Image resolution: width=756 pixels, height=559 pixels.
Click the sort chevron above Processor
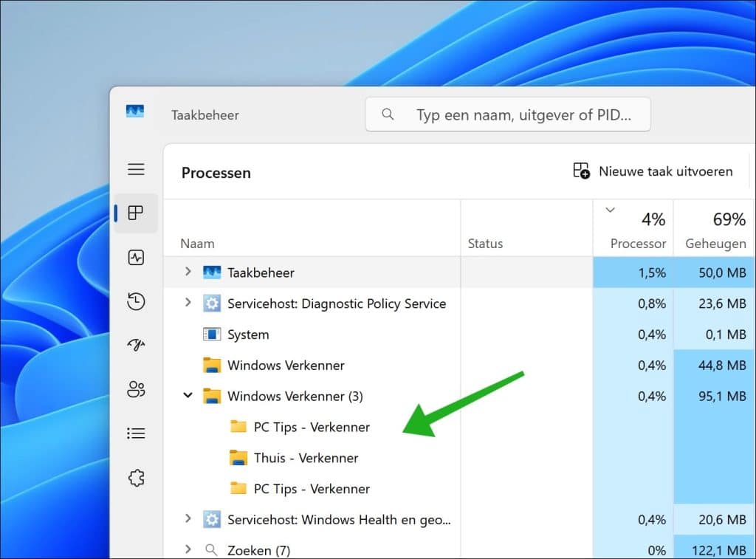coord(610,210)
